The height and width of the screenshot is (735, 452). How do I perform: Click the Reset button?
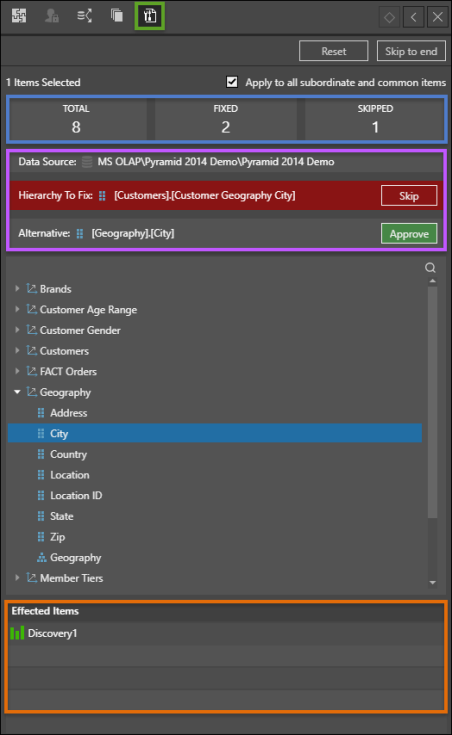[x=333, y=51]
